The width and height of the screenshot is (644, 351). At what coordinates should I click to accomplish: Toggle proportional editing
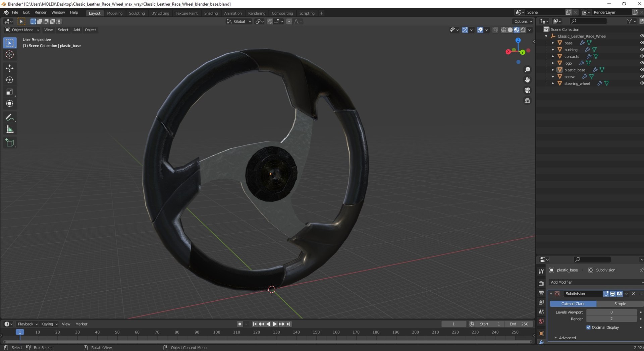point(289,21)
